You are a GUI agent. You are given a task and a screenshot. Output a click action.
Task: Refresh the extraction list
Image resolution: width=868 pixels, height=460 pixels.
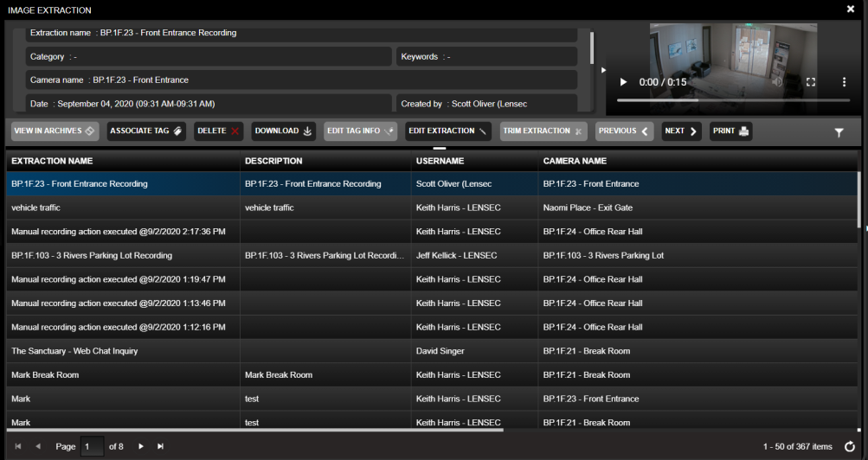850,446
